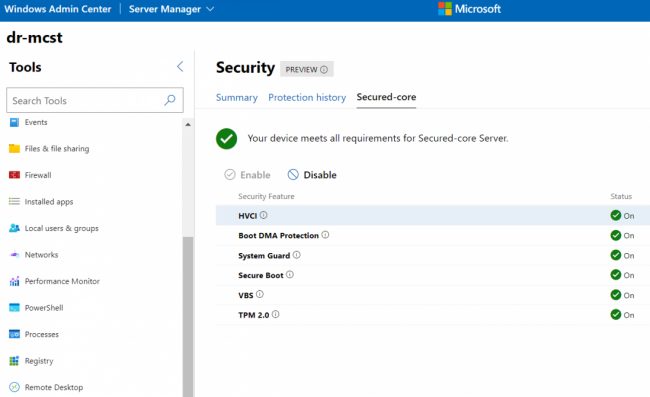Switch to the Protection history tab
This screenshot has height=397, width=650.
click(307, 97)
